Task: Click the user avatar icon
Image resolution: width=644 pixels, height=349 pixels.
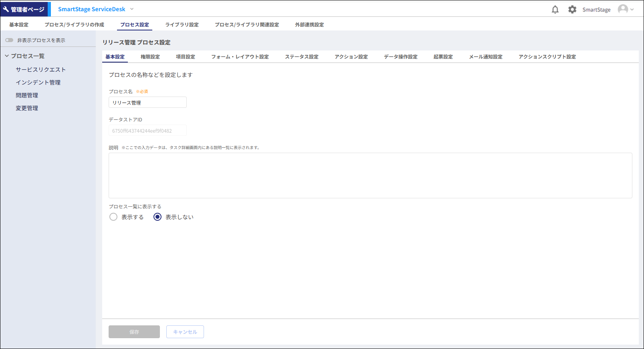Action: pyautogui.click(x=623, y=9)
